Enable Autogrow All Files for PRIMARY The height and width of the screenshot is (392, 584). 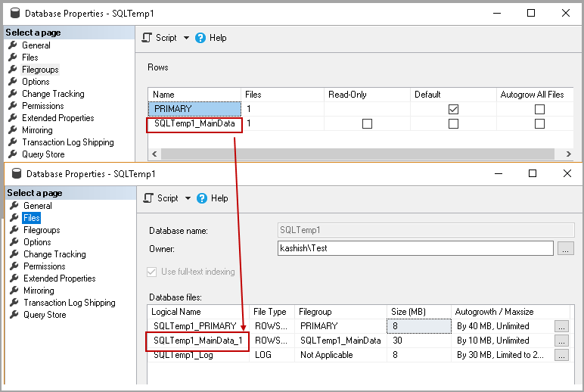coord(539,109)
